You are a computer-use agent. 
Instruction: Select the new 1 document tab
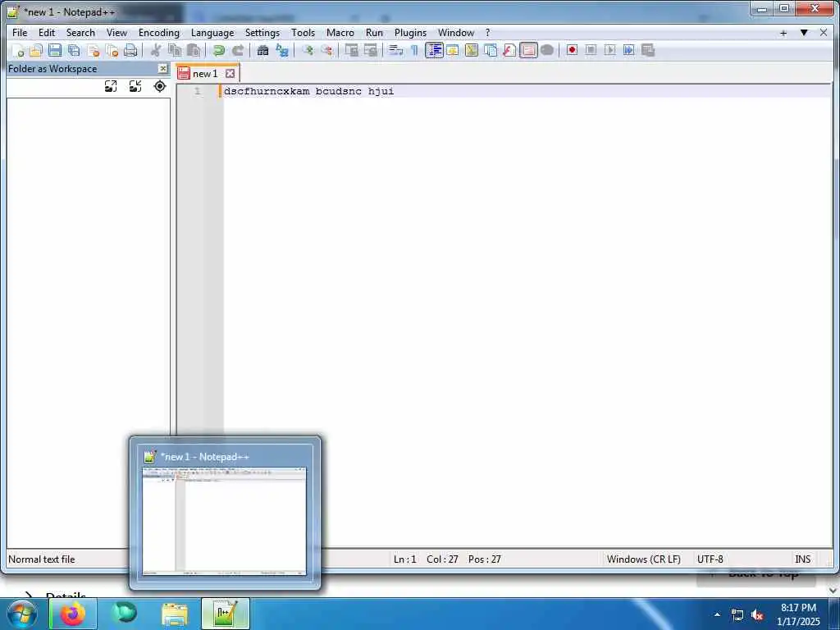[204, 73]
